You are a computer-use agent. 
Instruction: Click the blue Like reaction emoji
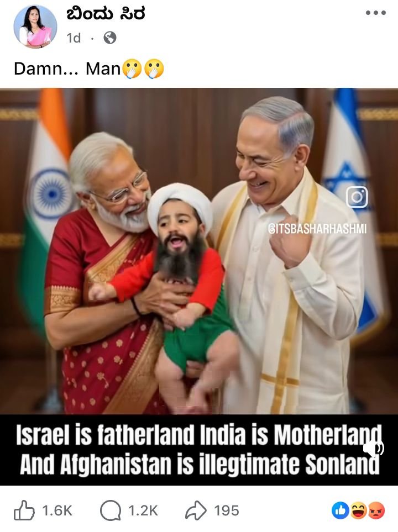[341, 510]
